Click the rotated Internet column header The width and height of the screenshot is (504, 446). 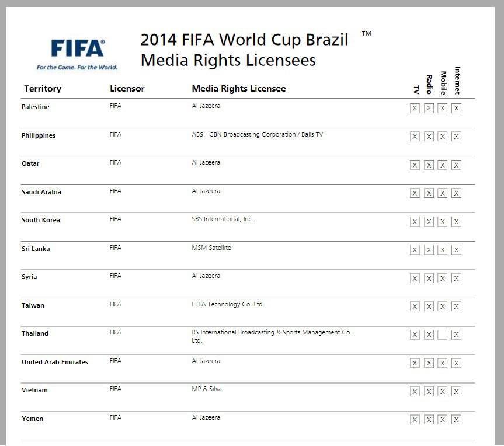(x=457, y=81)
